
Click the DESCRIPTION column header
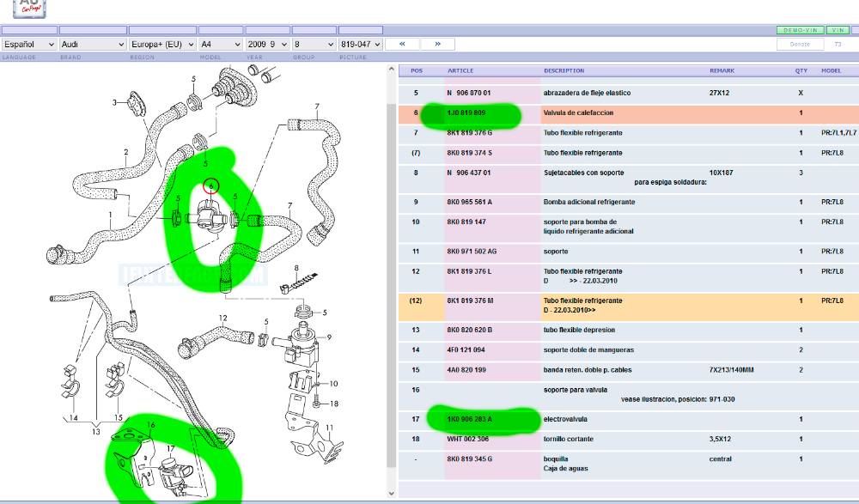564,70
